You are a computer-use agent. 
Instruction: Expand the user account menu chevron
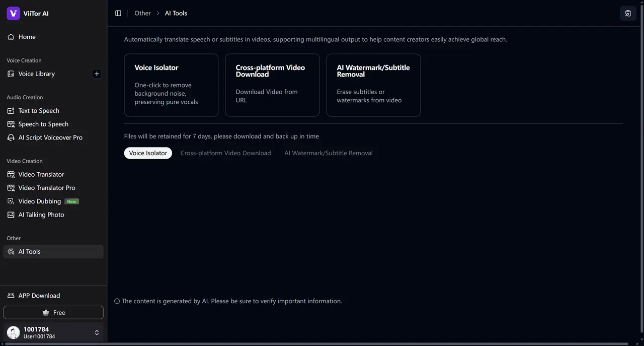tap(97, 332)
